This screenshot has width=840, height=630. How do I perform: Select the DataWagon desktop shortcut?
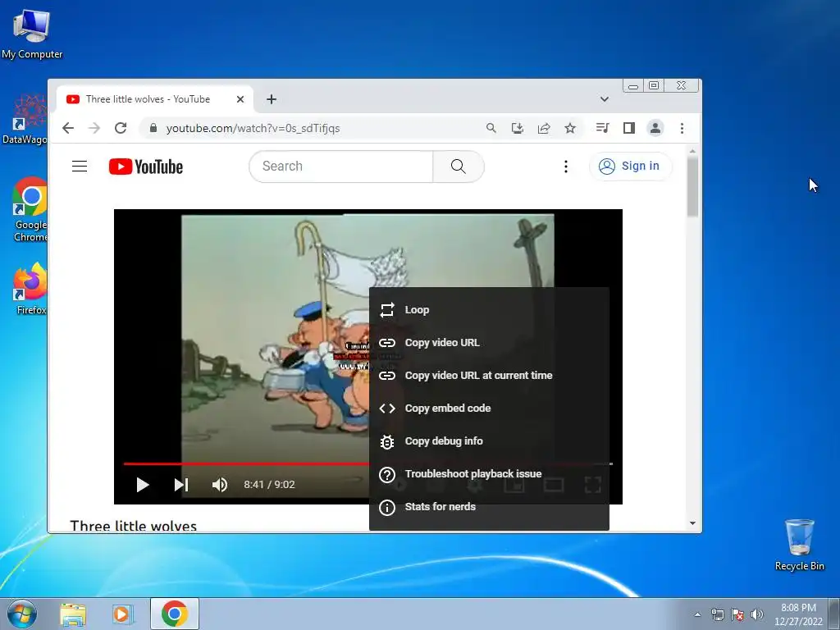pyautogui.click(x=25, y=118)
